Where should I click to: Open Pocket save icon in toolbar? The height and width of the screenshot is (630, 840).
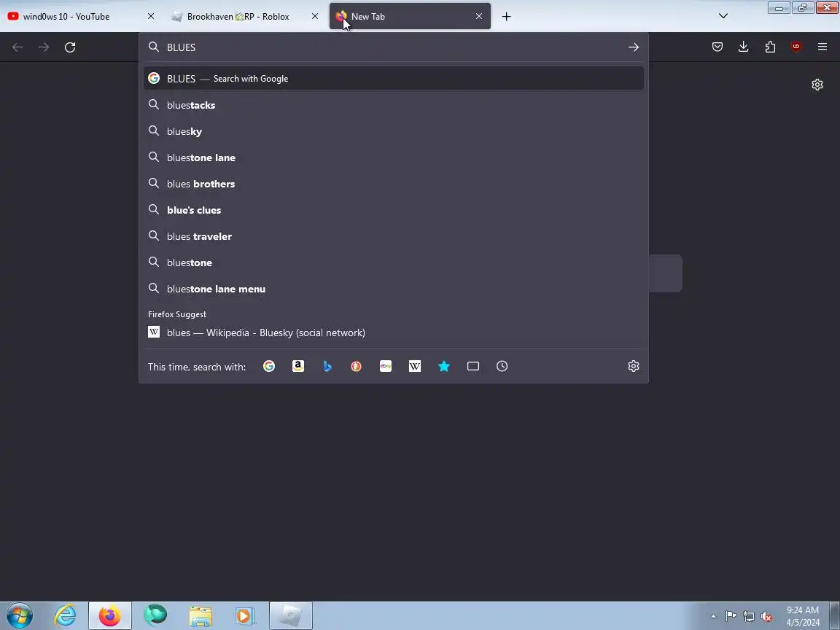(x=717, y=47)
